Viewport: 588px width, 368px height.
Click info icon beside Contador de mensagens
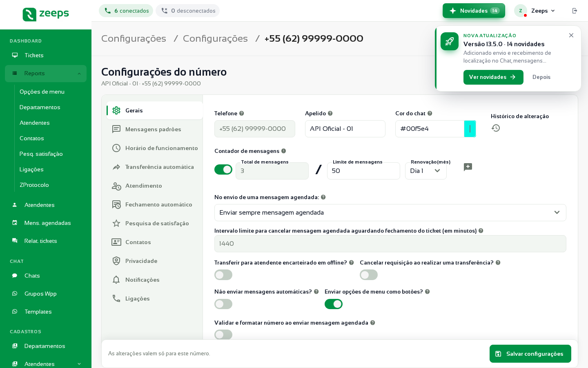click(x=284, y=151)
